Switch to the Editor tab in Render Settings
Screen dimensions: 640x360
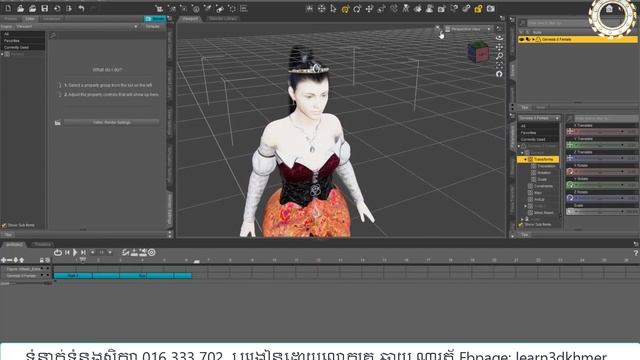tap(30, 19)
